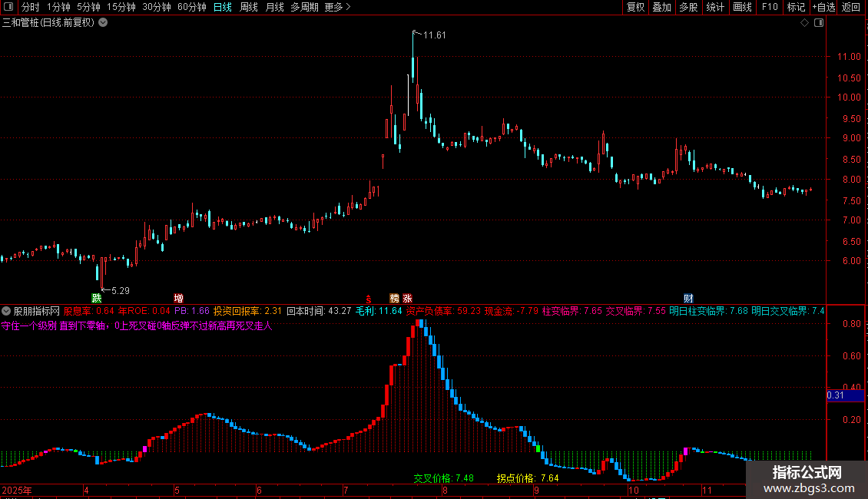868x499 pixels.
Task: Activate the 画线 drawing tools
Action: click(x=742, y=7)
